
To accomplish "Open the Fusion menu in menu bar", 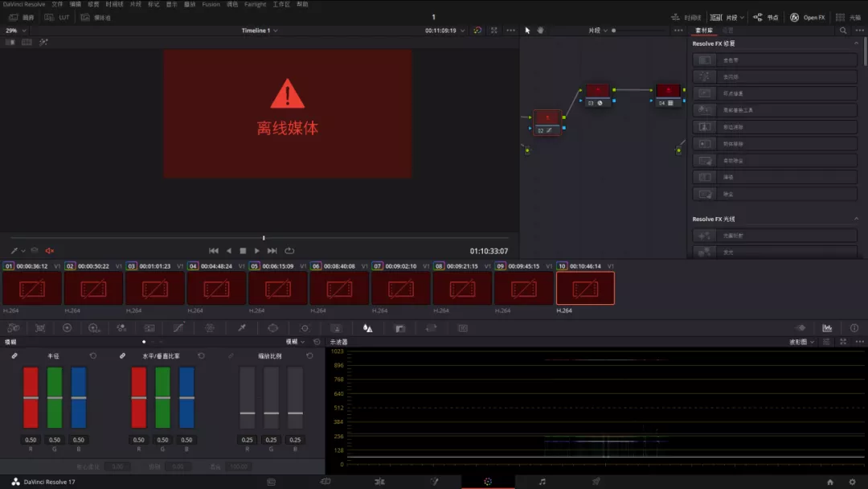I will coord(211,4).
